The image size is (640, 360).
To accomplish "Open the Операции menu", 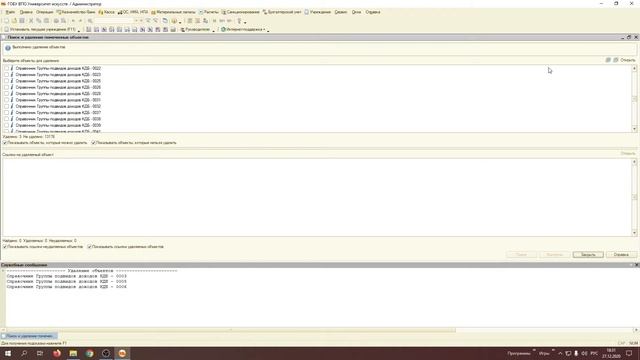I will (44, 12).
